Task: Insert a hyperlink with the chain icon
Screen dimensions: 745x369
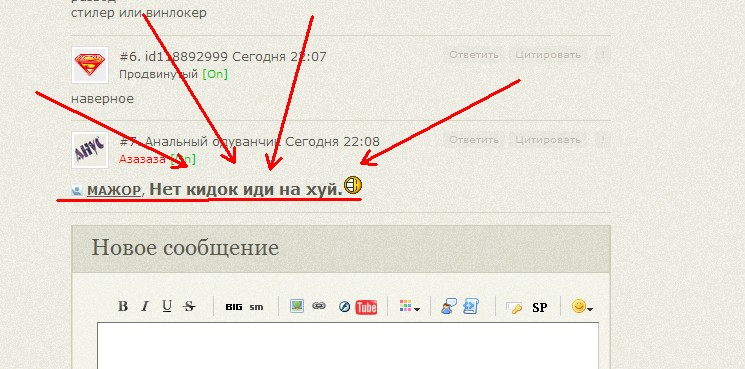Action: (x=318, y=306)
